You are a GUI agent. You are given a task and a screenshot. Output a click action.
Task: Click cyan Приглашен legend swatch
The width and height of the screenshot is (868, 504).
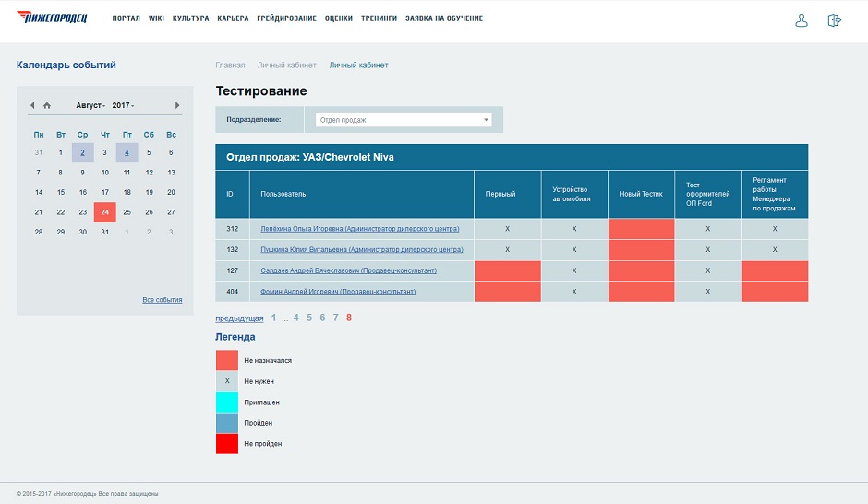pos(226,402)
